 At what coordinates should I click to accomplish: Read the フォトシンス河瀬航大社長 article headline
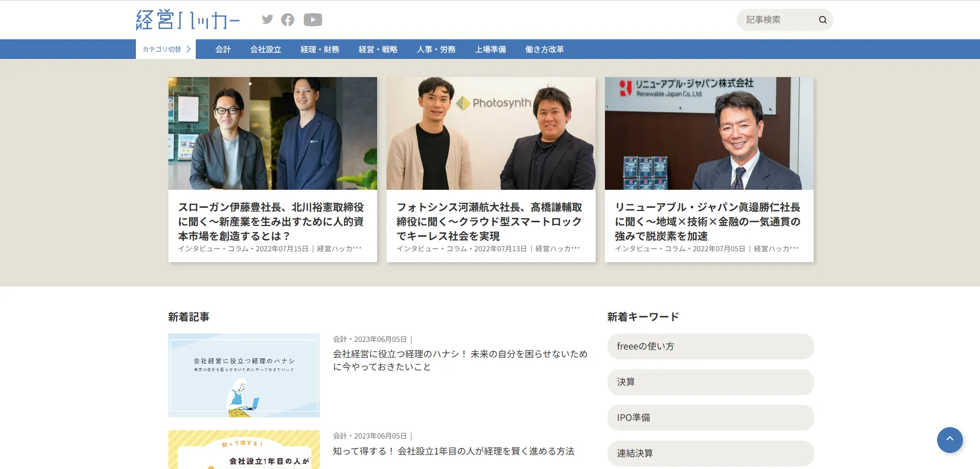489,221
